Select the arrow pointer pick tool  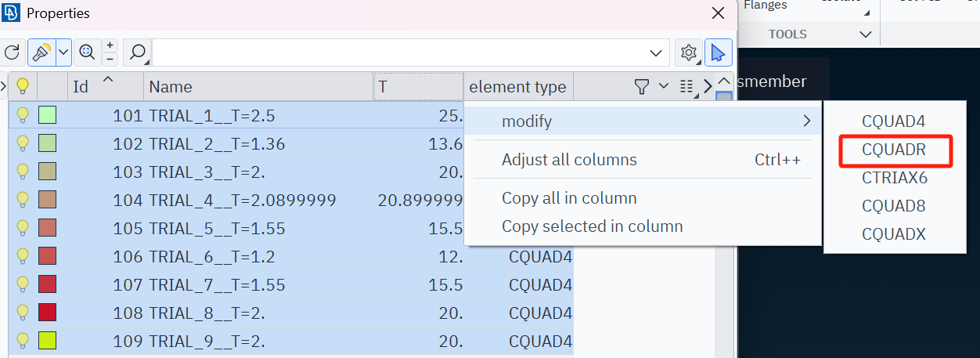point(719,52)
